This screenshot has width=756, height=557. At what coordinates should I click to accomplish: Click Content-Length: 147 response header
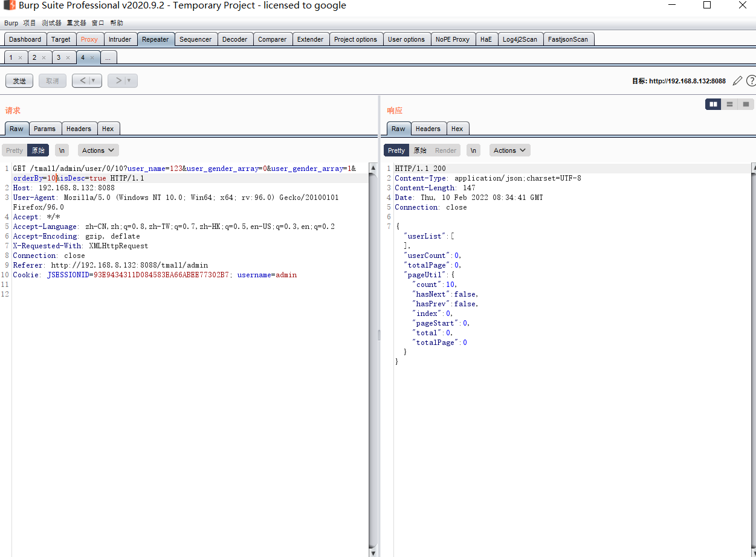(435, 188)
